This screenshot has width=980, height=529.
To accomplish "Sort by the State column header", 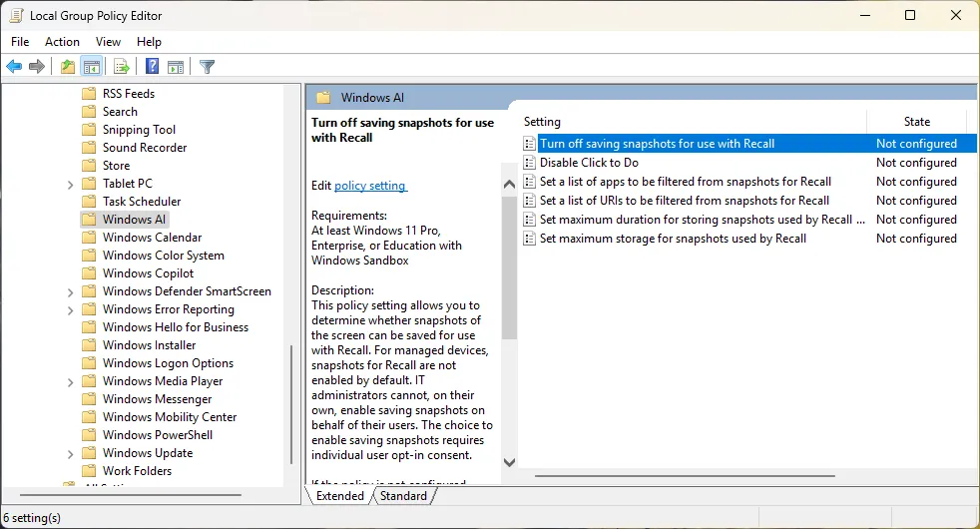I will coord(917,122).
